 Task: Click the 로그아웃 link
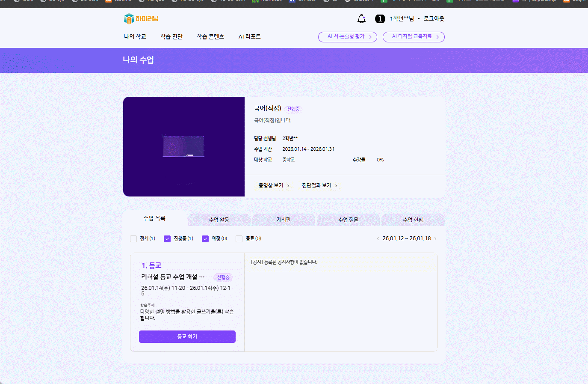[434, 19]
